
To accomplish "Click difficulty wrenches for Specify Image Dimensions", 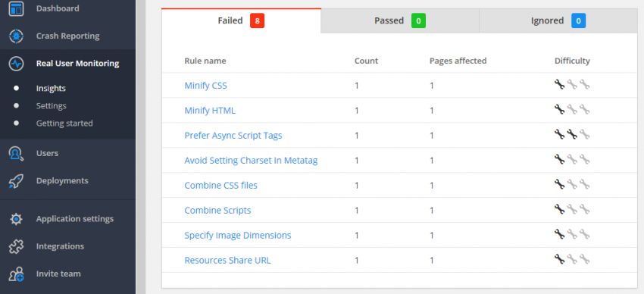I will [572, 234].
